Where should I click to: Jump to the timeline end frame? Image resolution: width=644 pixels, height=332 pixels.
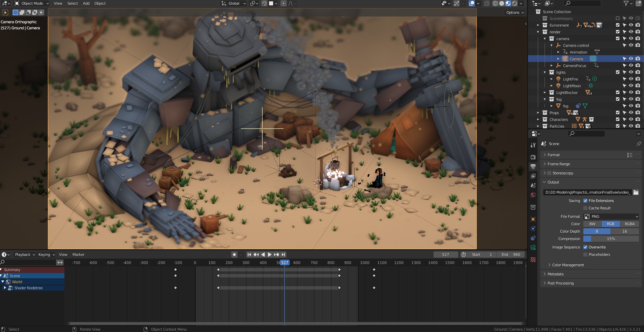point(284,255)
